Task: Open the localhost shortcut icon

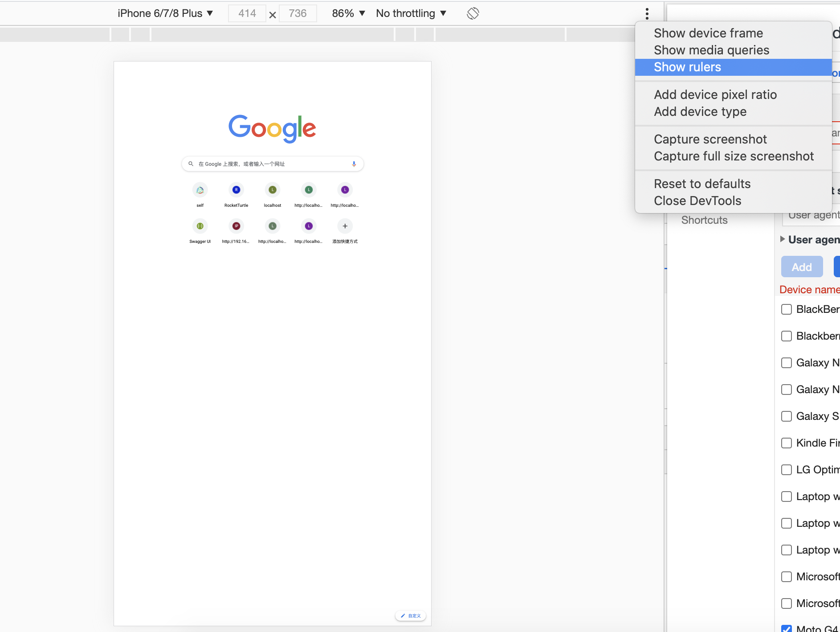Action: pyautogui.click(x=273, y=190)
